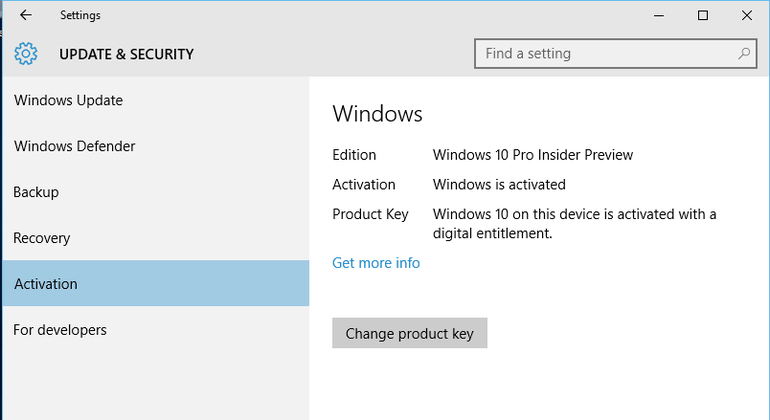
Task: Minimize the Settings window
Action: click(x=658, y=16)
